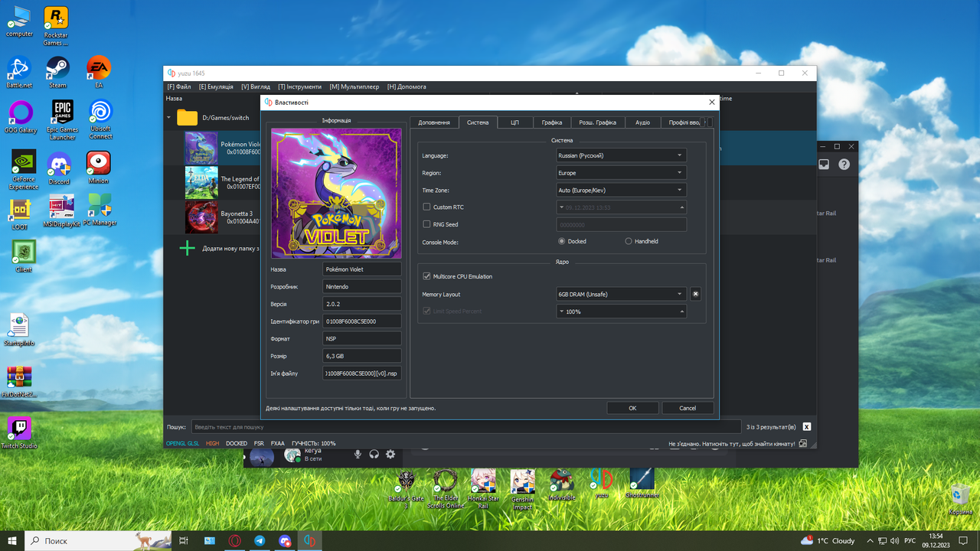Enable the Custom RTC checkbox
The height and width of the screenshot is (551, 980).
pyautogui.click(x=426, y=207)
